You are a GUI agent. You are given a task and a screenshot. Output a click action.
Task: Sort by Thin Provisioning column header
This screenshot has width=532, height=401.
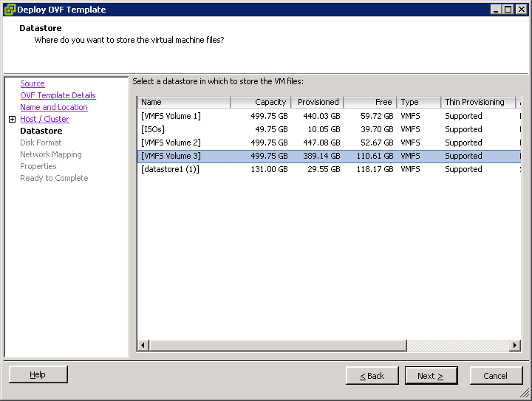(x=478, y=102)
